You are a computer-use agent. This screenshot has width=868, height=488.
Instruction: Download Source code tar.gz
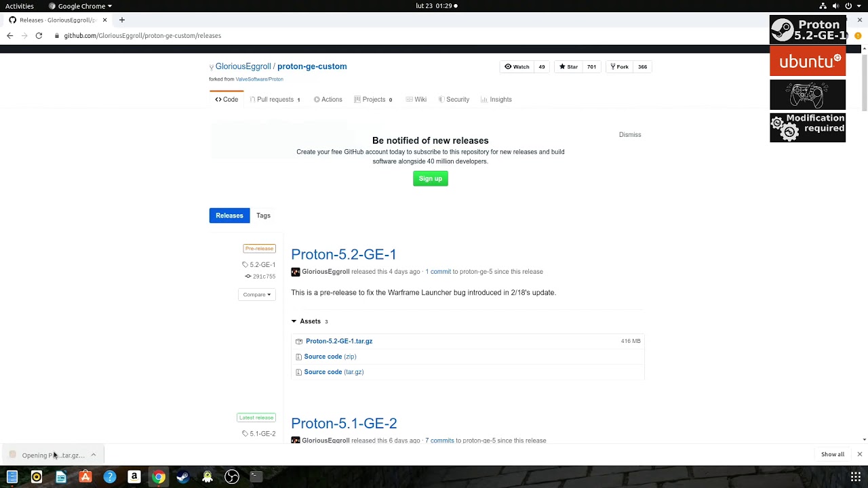coord(334,372)
